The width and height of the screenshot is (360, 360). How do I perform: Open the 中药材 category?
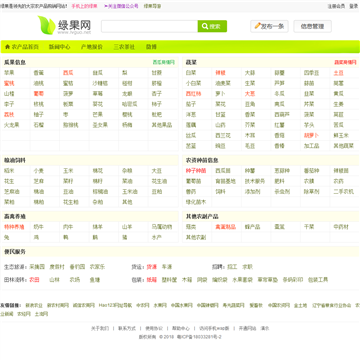[341, 227]
